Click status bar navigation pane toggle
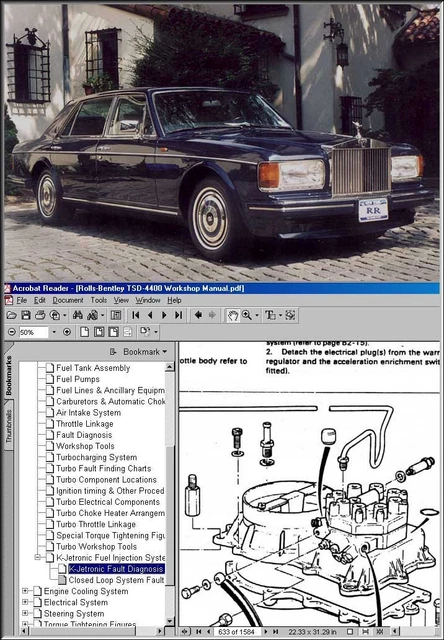The height and width of the screenshot is (640, 444). point(184,632)
